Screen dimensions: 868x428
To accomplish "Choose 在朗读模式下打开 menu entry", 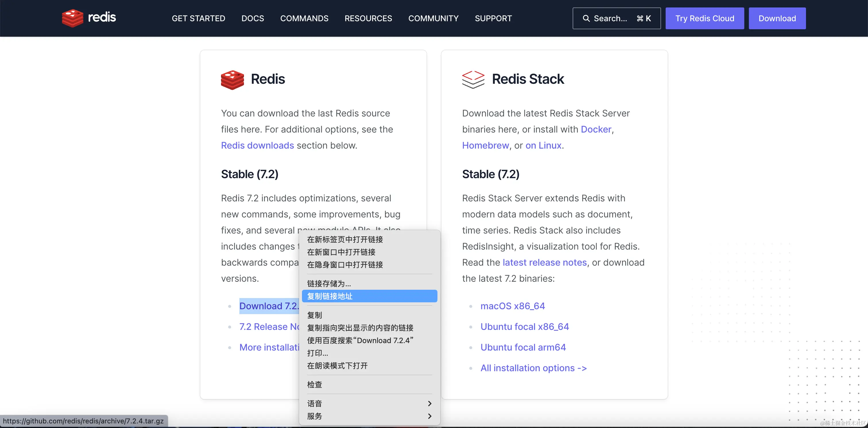I will coord(369,366).
